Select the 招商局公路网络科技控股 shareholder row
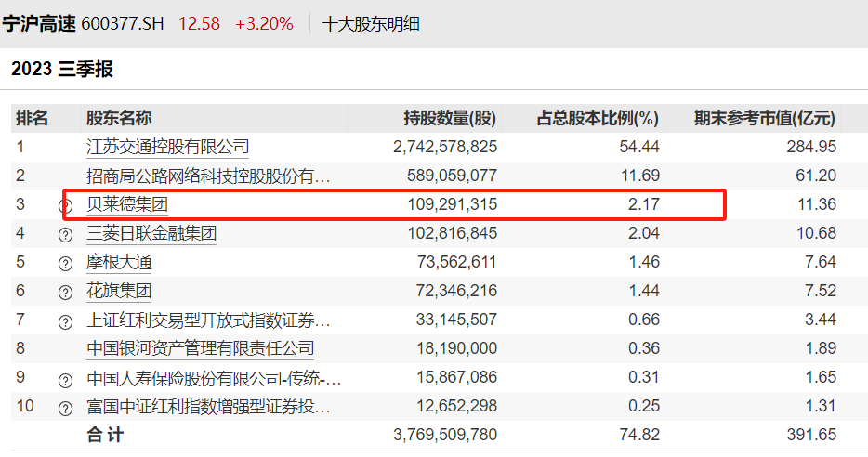868x457 pixels. (440, 176)
